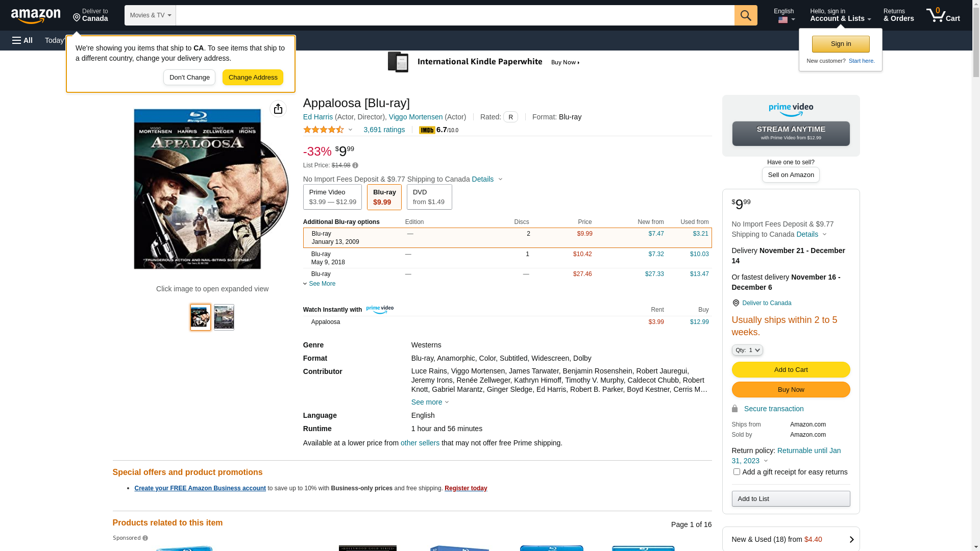Open the 3,691 ratings link
The height and width of the screenshot is (551, 980).
(x=384, y=130)
